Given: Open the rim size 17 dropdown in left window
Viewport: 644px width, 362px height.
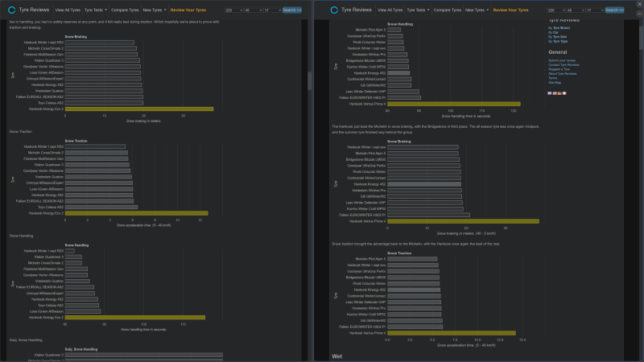Looking at the screenshot, I should point(271,10).
